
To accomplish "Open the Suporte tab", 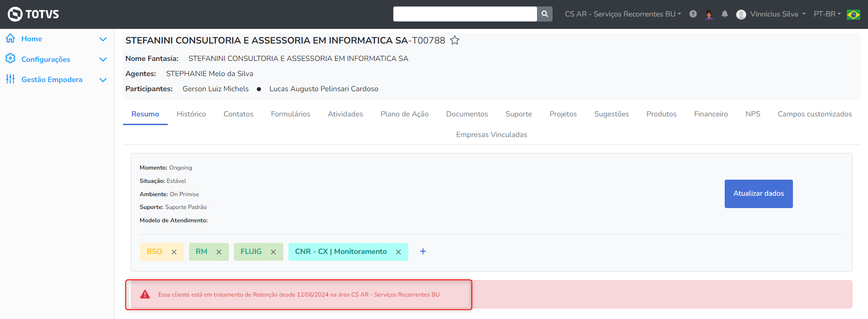I will coord(519,114).
